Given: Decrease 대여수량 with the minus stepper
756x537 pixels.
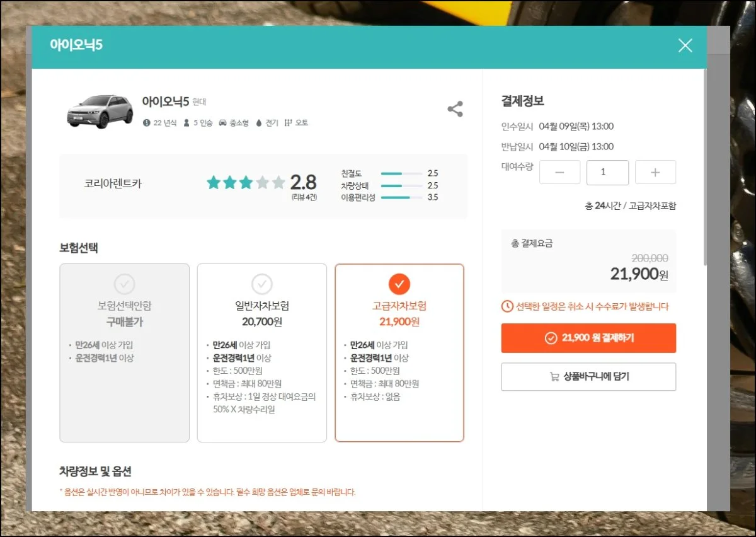Looking at the screenshot, I should pos(559,172).
